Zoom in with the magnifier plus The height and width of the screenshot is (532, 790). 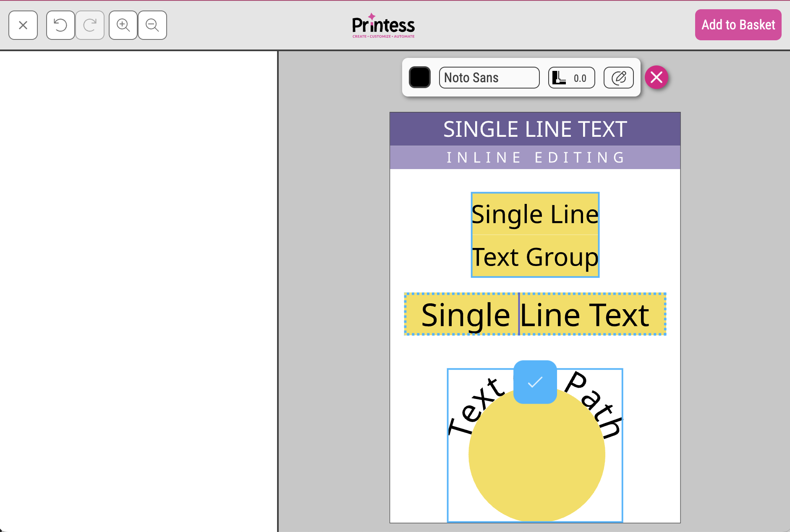click(123, 25)
